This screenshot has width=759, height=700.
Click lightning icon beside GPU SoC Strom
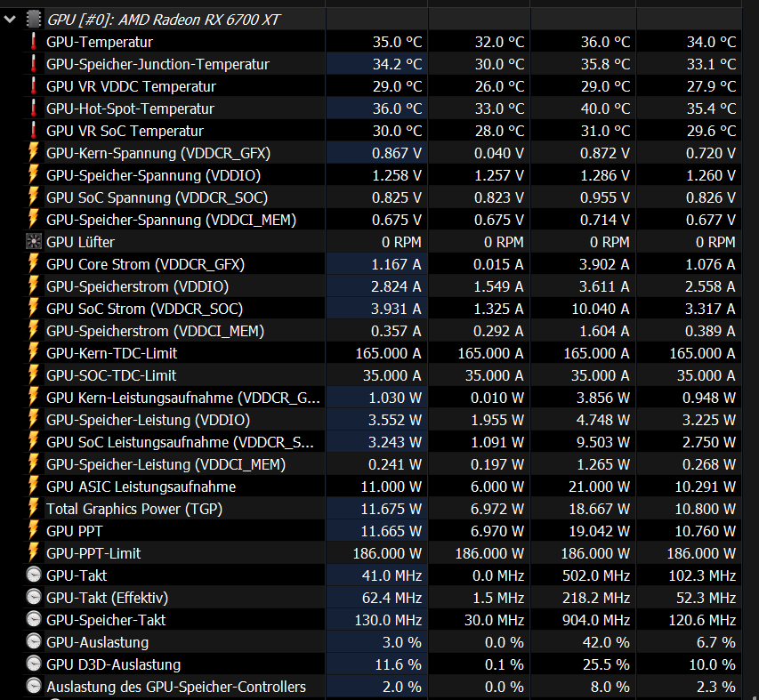(x=34, y=309)
